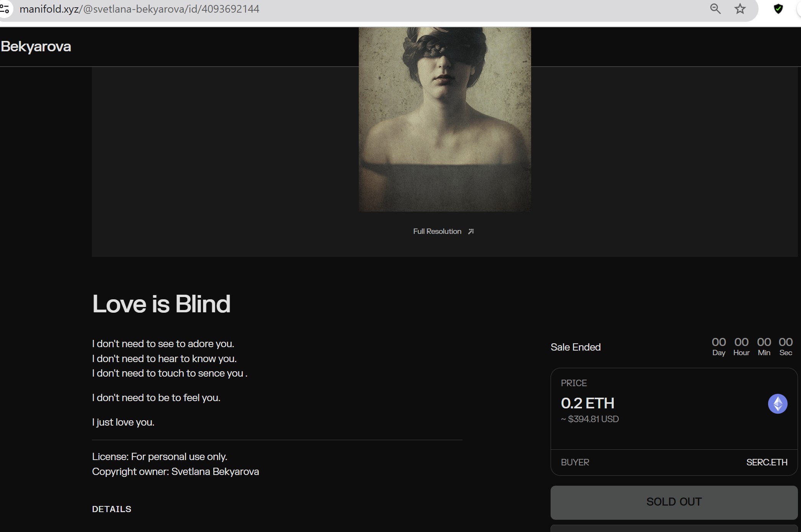Focus the manifold.xyz URL address bar

click(x=139, y=9)
